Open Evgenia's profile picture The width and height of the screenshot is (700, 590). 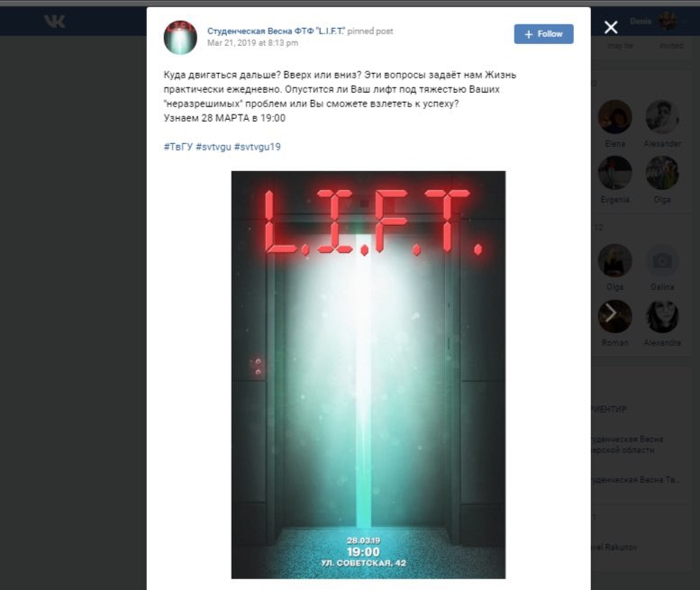614,173
